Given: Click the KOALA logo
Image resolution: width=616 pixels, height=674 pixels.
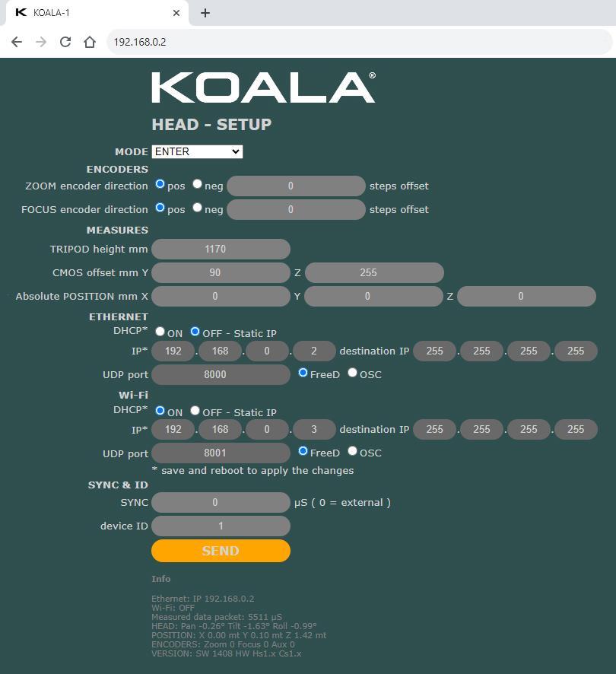Looking at the screenshot, I should (263, 87).
